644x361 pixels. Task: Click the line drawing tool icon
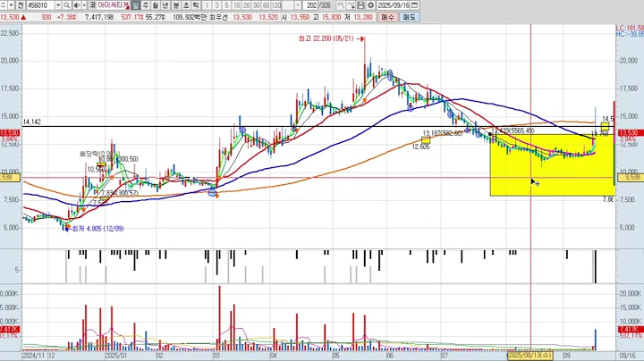click(x=351, y=5)
